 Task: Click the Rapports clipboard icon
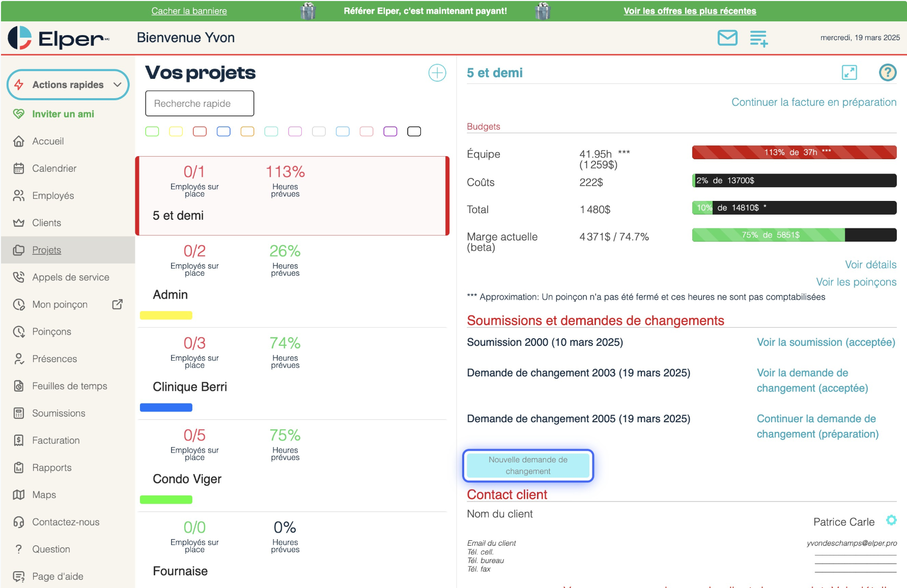coord(19,467)
